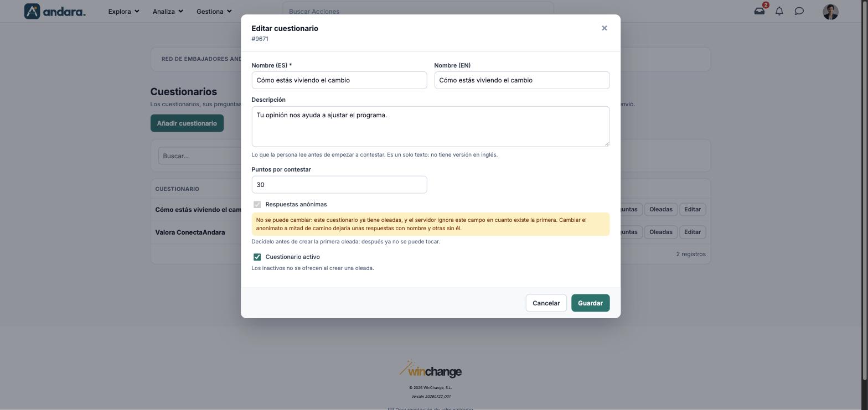This screenshot has height=410, width=868.
Task: Close the Editar cuestionario dialog
Action: click(604, 28)
